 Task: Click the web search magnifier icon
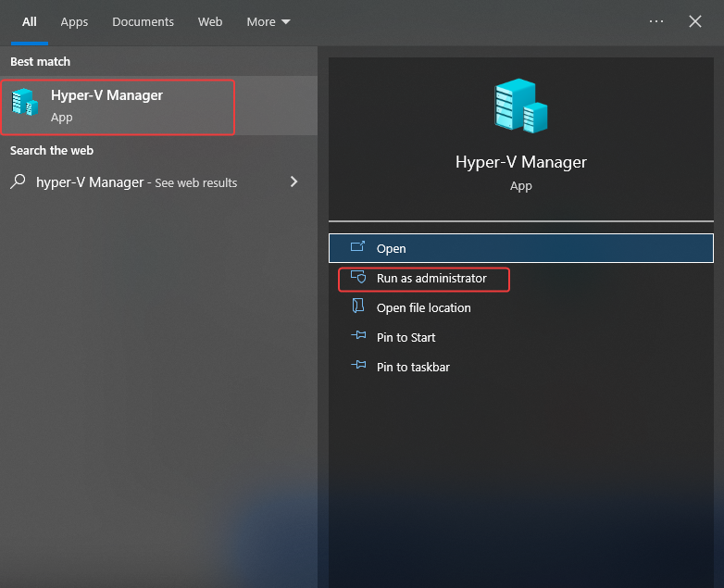point(18,181)
